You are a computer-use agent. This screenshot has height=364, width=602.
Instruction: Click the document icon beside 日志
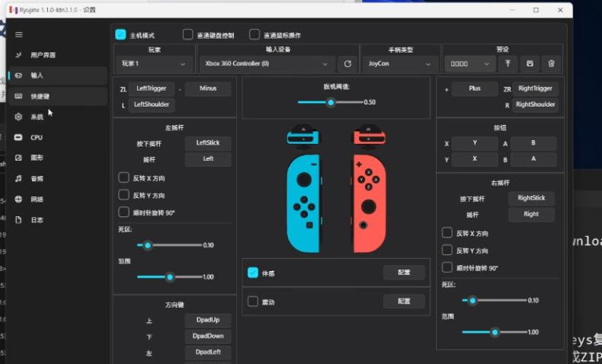(18, 220)
